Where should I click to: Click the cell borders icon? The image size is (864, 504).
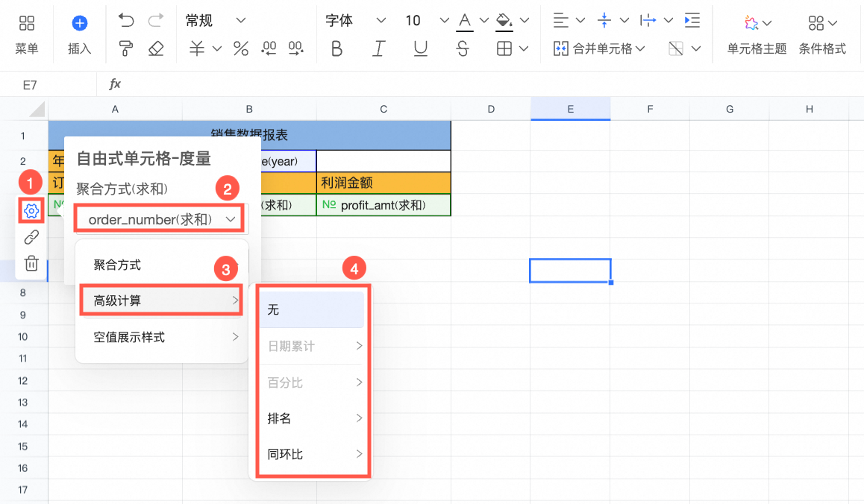click(504, 48)
